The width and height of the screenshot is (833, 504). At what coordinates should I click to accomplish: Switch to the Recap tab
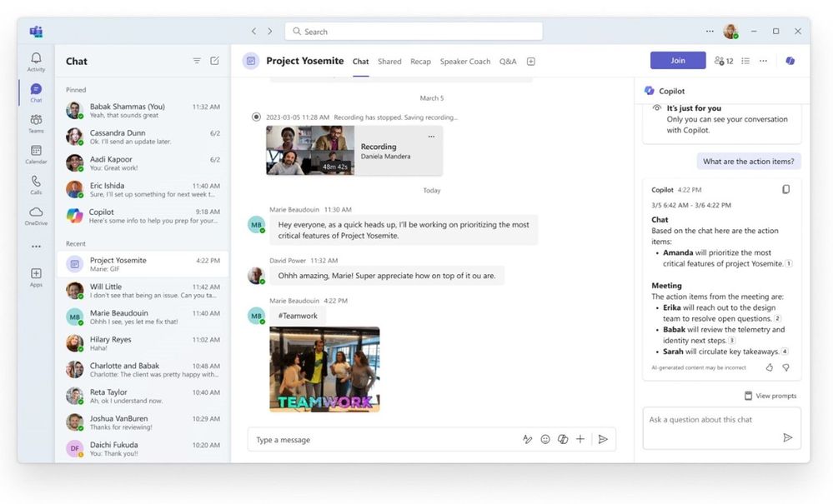(420, 62)
